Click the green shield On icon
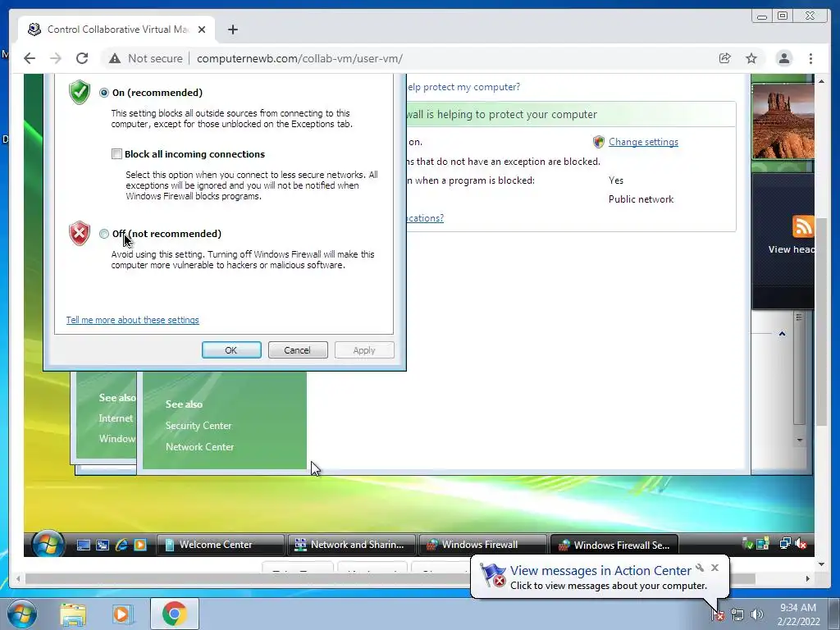This screenshot has height=630, width=840. [x=80, y=92]
